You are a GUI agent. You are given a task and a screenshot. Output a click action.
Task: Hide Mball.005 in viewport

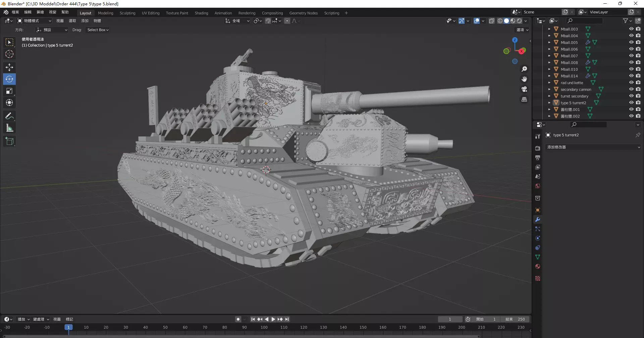point(631,42)
